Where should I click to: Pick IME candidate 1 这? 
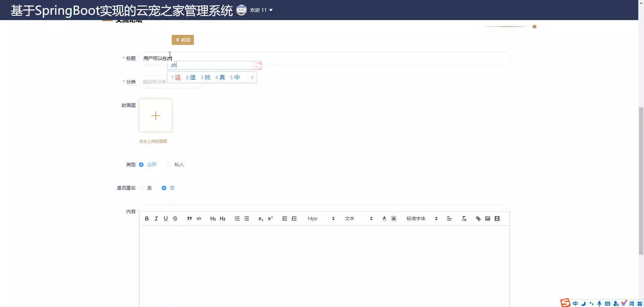176,77
